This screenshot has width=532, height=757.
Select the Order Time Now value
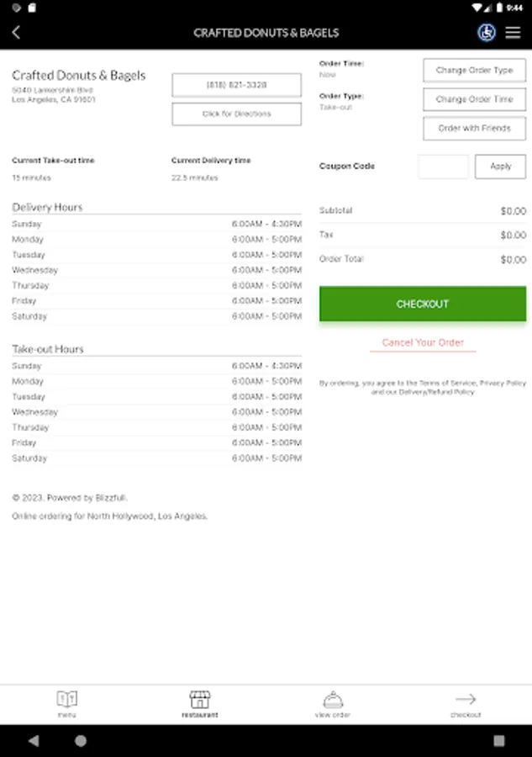[328, 75]
